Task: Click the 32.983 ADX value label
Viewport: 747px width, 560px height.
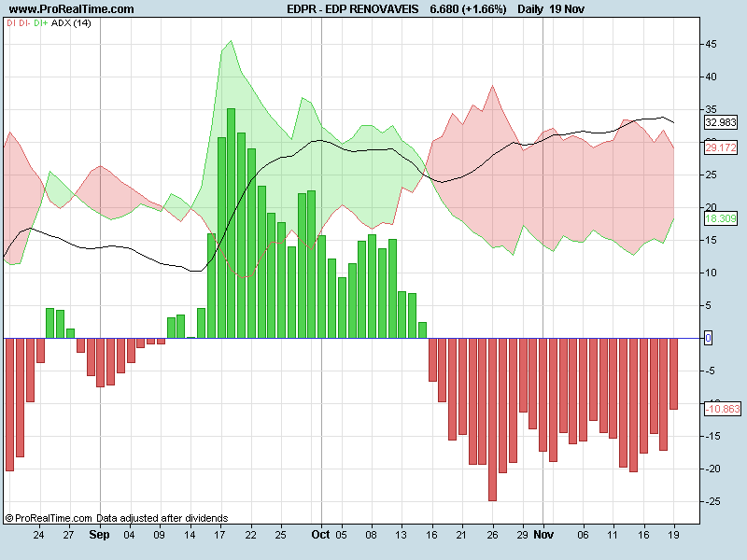Action: click(x=721, y=122)
